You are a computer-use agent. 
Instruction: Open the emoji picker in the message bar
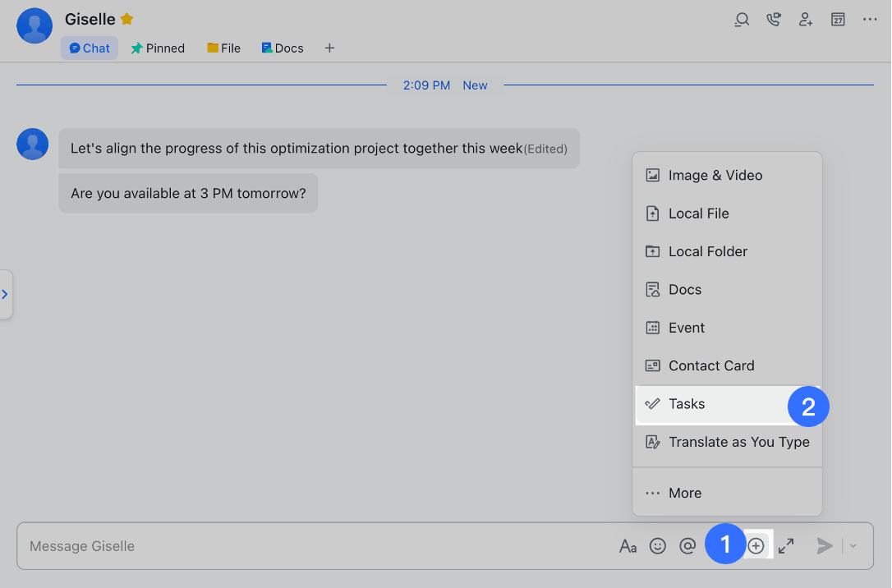tap(658, 545)
